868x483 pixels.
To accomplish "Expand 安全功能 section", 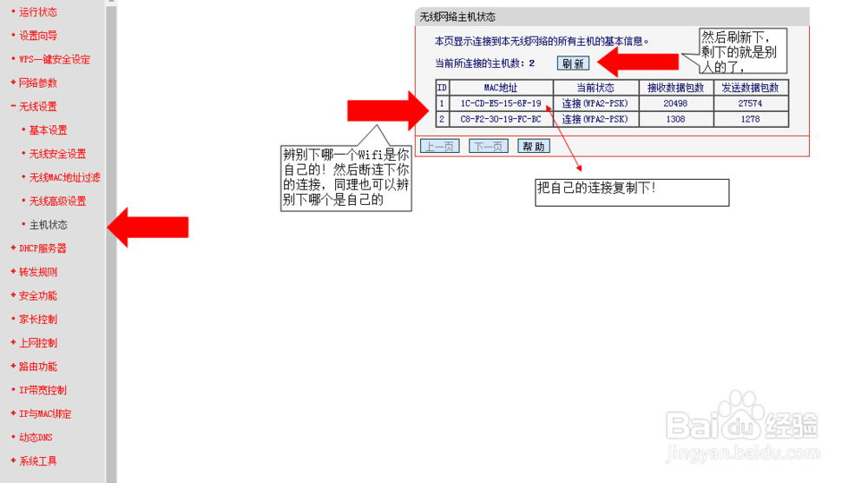I will 37,295.
